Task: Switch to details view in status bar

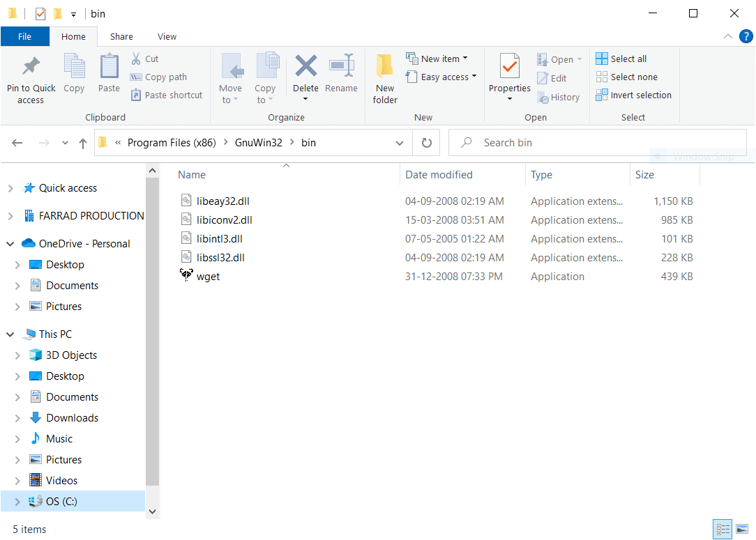Action: pyautogui.click(x=723, y=530)
